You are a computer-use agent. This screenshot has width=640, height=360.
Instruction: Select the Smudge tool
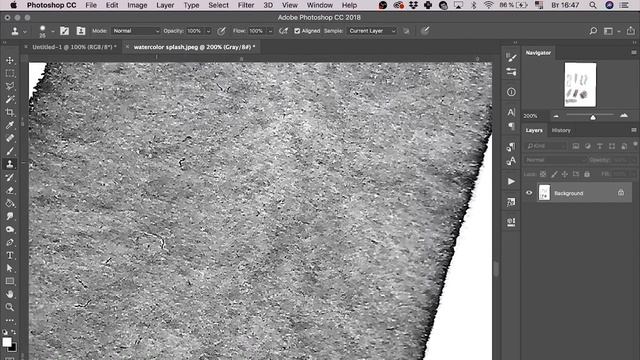click(10, 216)
